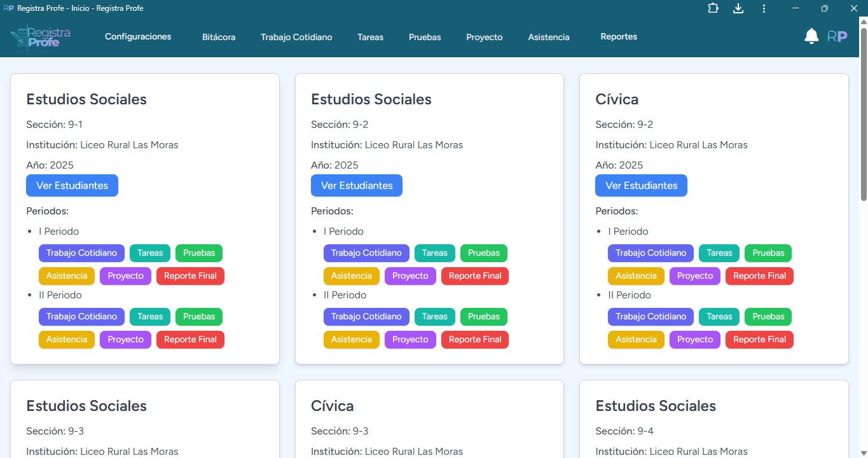Navigate to Proyecto in the navbar
The height and width of the screenshot is (458, 868).
485,37
